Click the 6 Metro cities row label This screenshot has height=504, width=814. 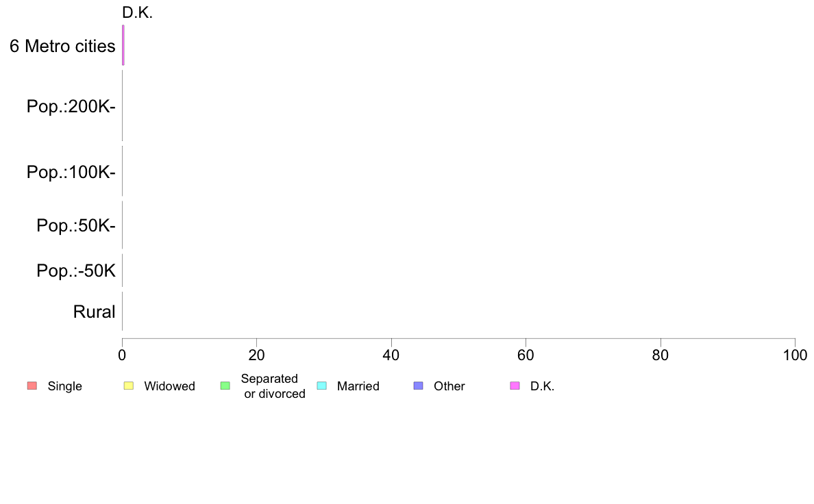62,46
